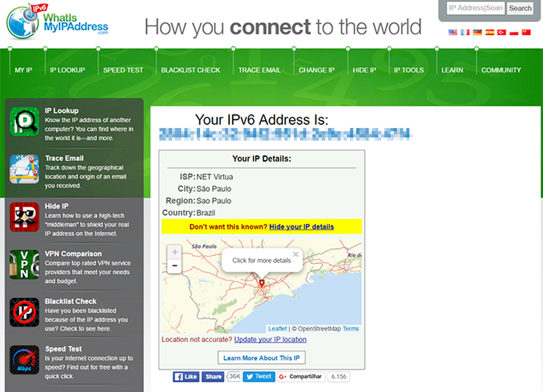Click the Update your IP location link
543x392 pixels.
pos(270,340)
